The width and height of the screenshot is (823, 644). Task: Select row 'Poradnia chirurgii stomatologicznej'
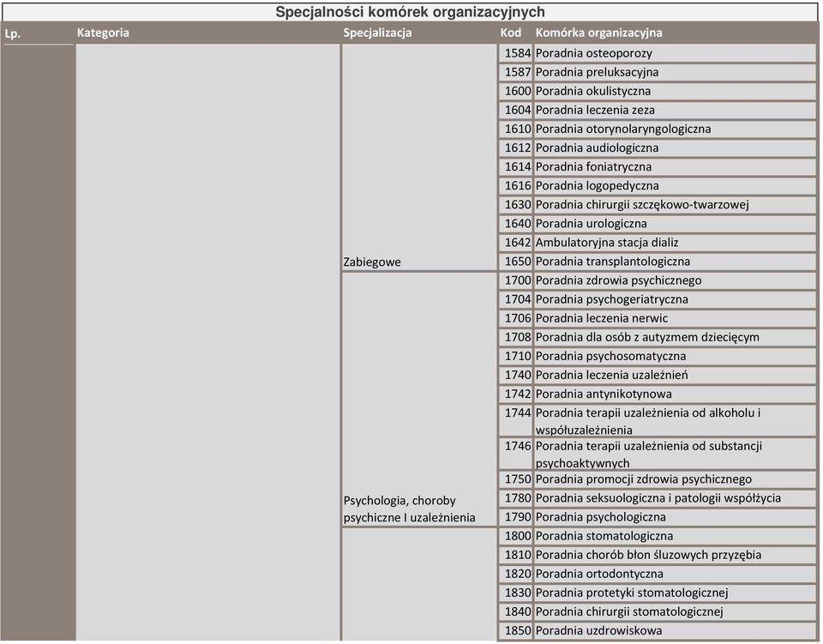[675, 611]
